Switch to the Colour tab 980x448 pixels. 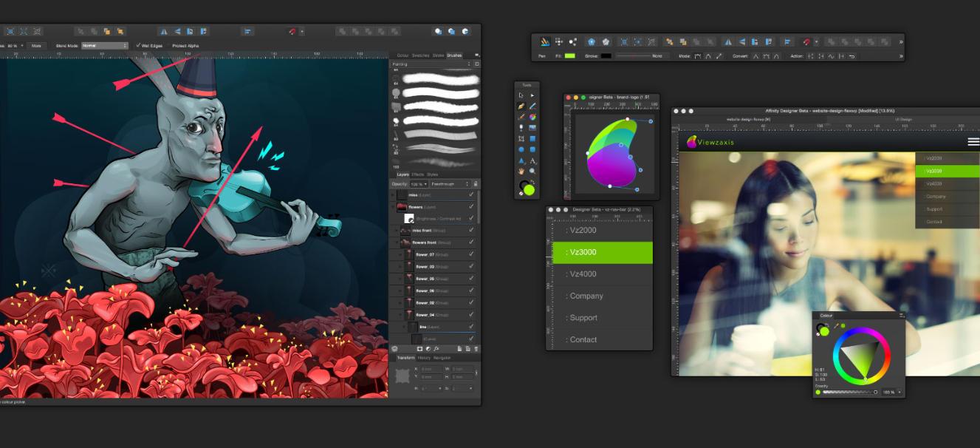pyautogui.click(x=402, y=55)
